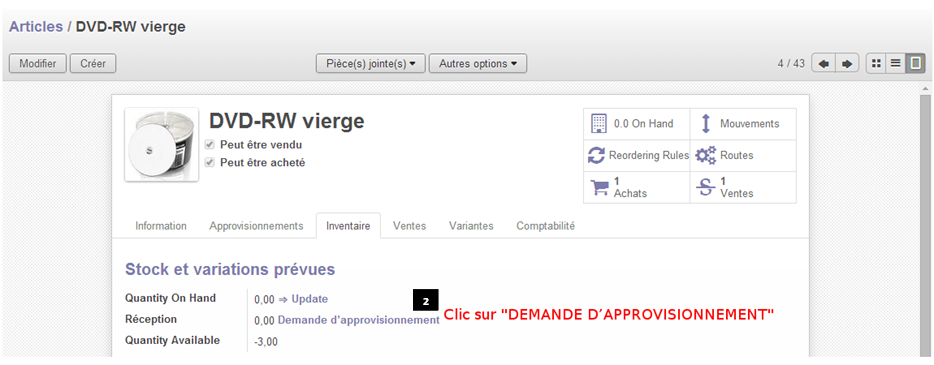Screen dimensions: 934x365
Task: Open Routes gears button
Action: [743, 155]
